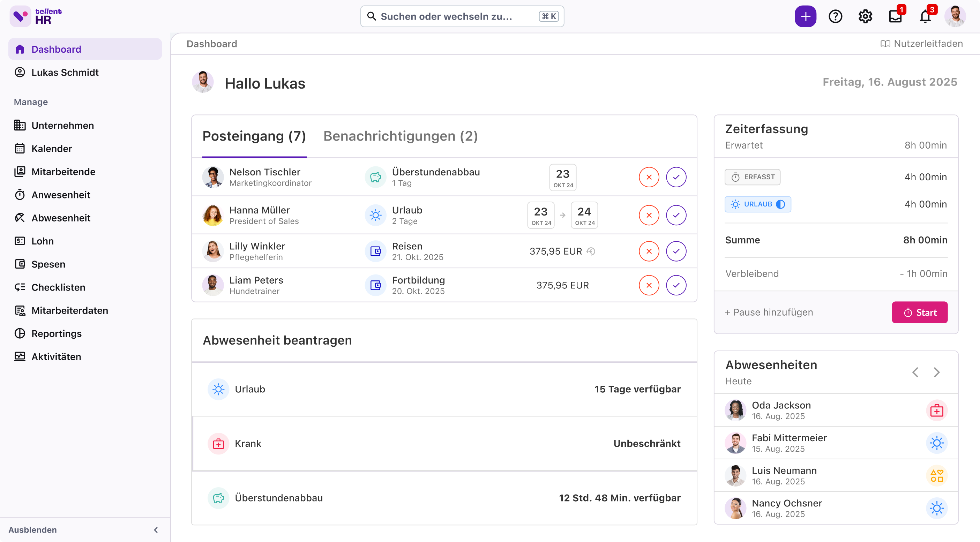Show previous day in Abwesenheiten panel
This screenshot has width=980, height=542.
915,372
